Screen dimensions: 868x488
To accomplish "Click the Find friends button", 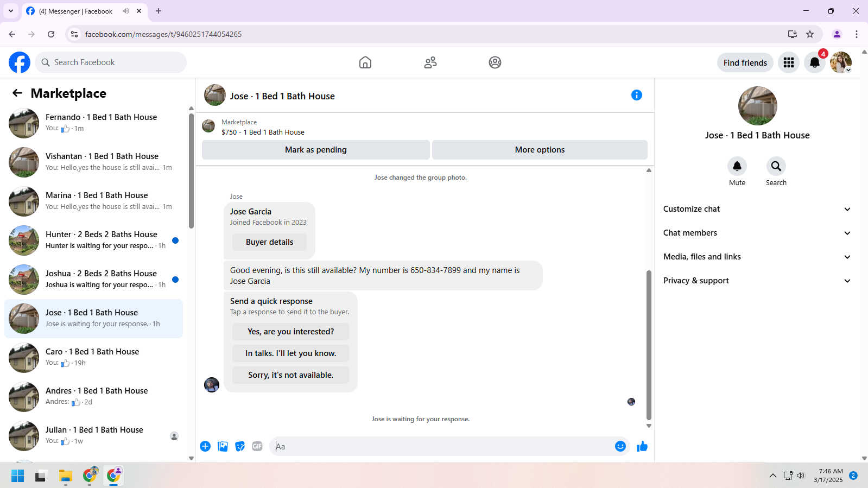I will coord(745,62).
